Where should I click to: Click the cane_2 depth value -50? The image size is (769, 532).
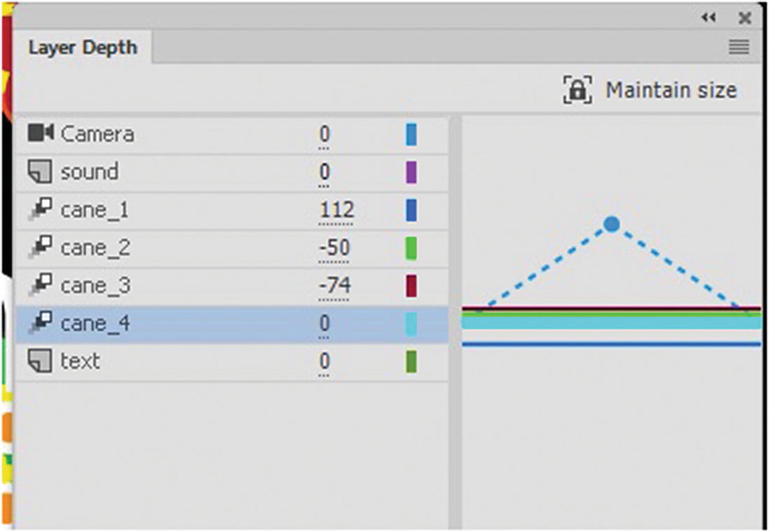tap(333, 247)
